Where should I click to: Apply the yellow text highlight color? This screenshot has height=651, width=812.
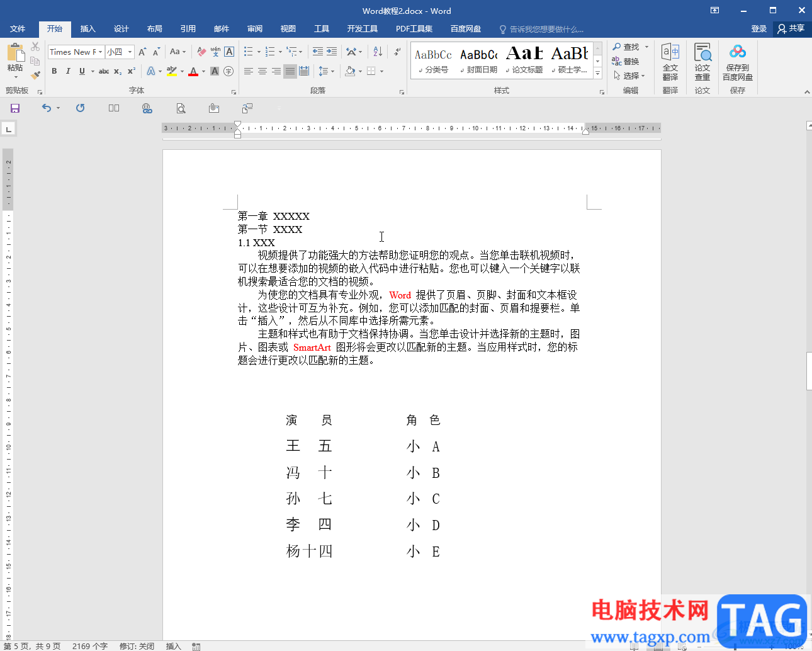pyautogui.click(x=172, y=71)
